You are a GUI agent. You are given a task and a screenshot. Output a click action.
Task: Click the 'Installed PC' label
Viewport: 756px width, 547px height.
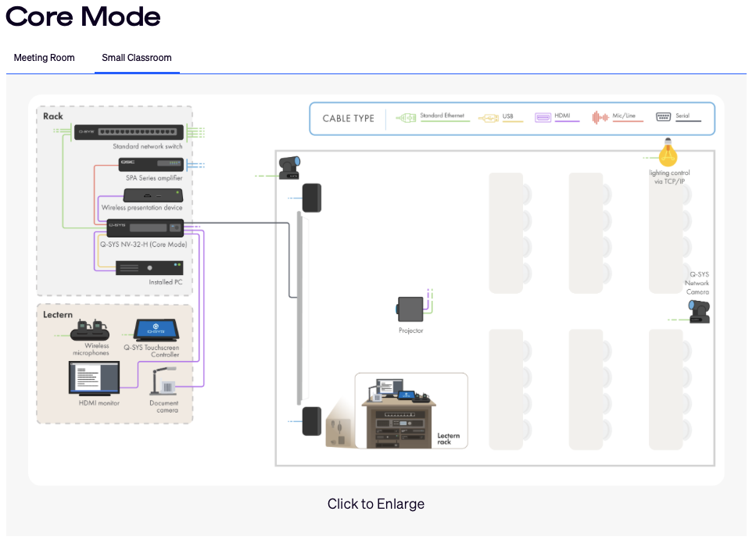click(166, 282)
